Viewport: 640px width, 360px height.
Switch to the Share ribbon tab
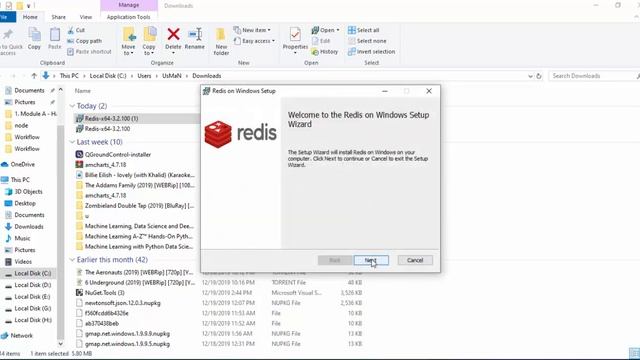click(x=58, y=17)
